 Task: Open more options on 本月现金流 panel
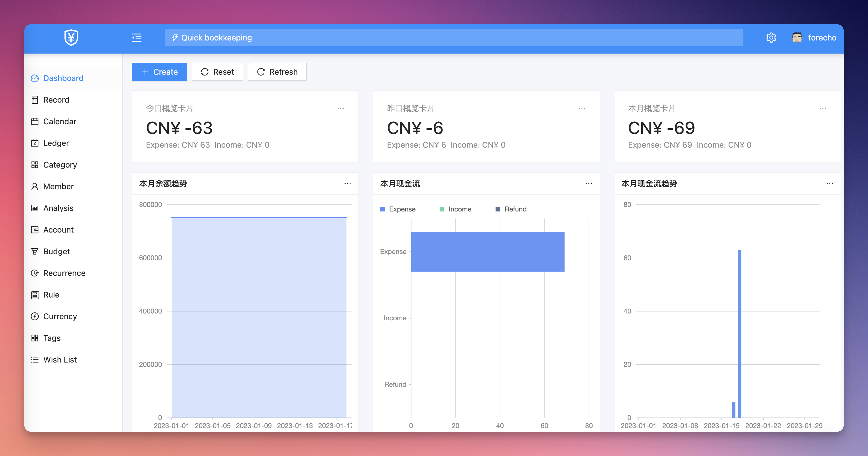(588, 184)
